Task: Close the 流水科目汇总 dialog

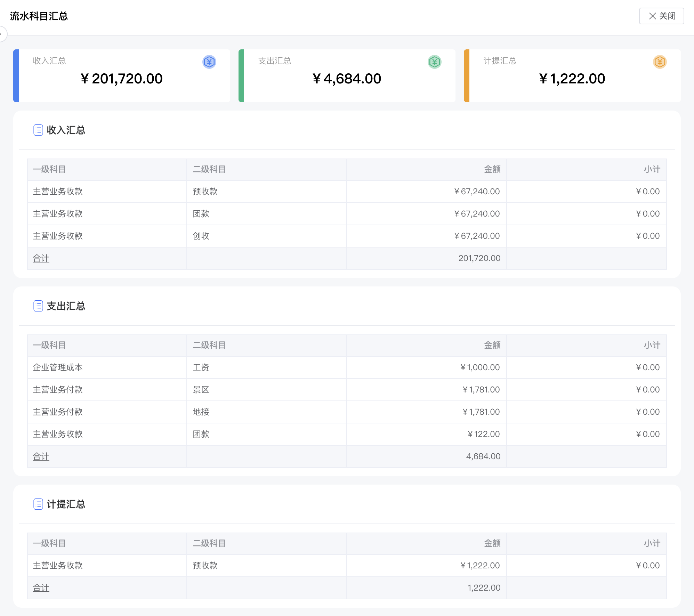Action: coord(661,16)
